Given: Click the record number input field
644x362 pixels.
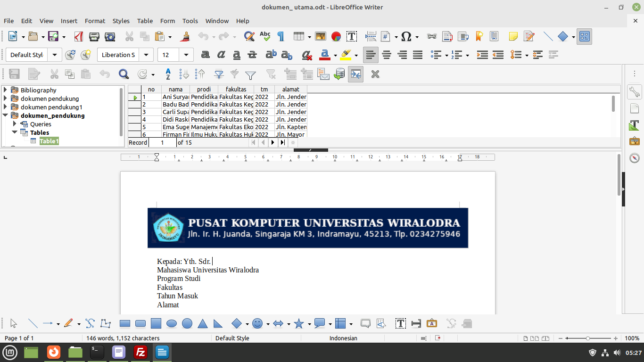Looking at the screenshot, I should pyautogui.click(x=162, y=142).
